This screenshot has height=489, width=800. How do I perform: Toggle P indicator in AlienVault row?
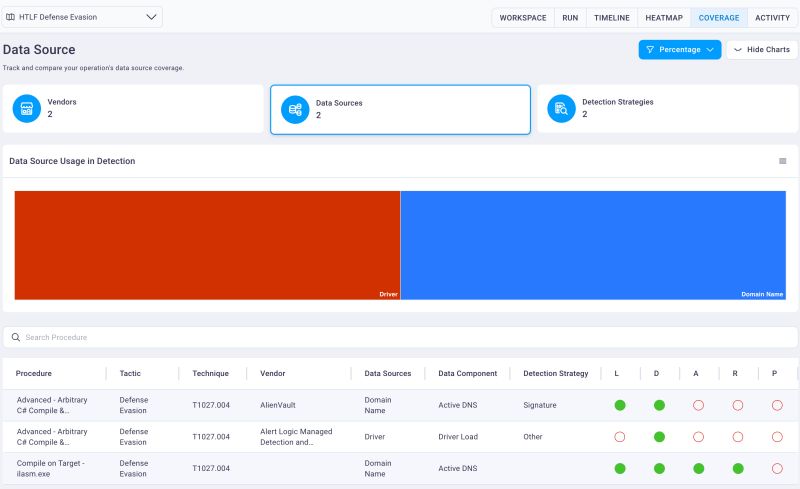tap(777, 405)
